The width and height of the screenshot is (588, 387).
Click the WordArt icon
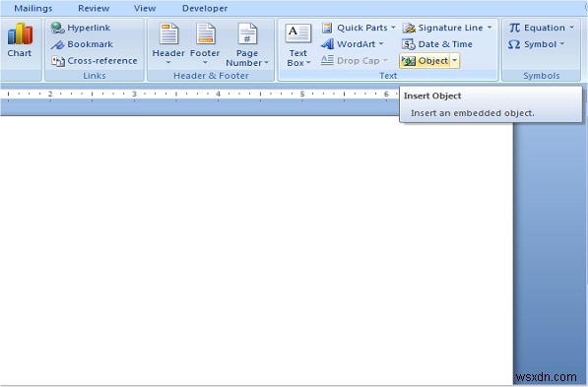coord(327,44)
